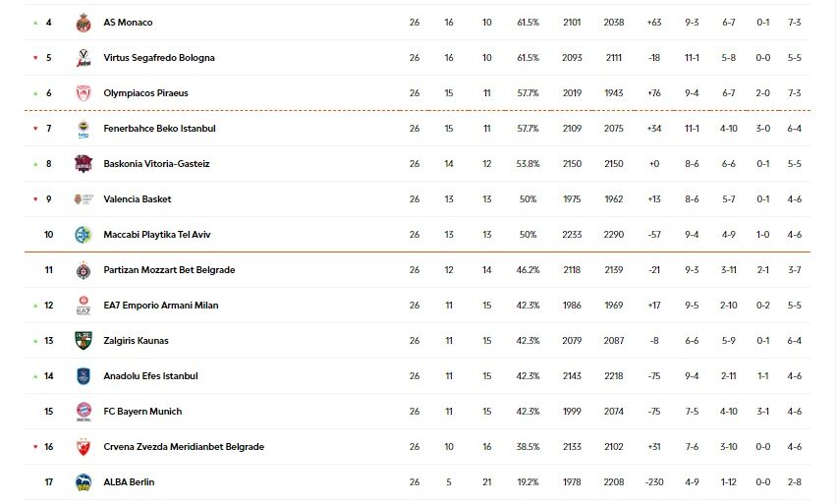Click the FC Bayern Munich crest

click(x=84, y=412)
